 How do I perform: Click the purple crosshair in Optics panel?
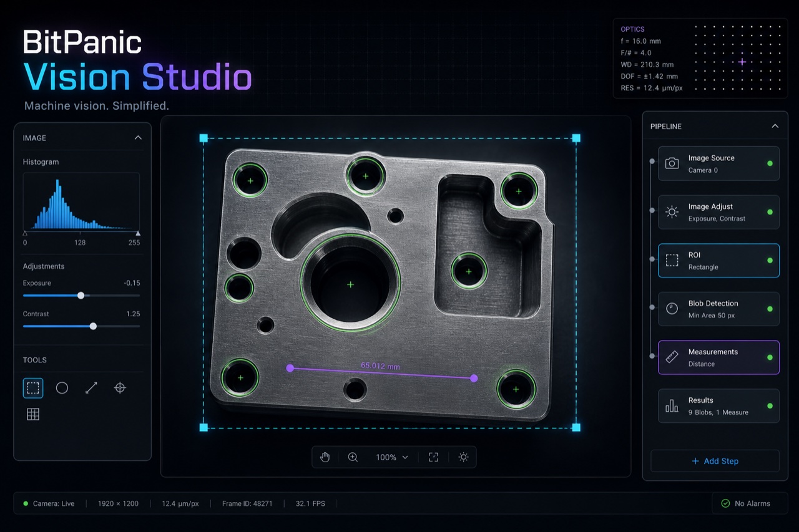point(742,62)
